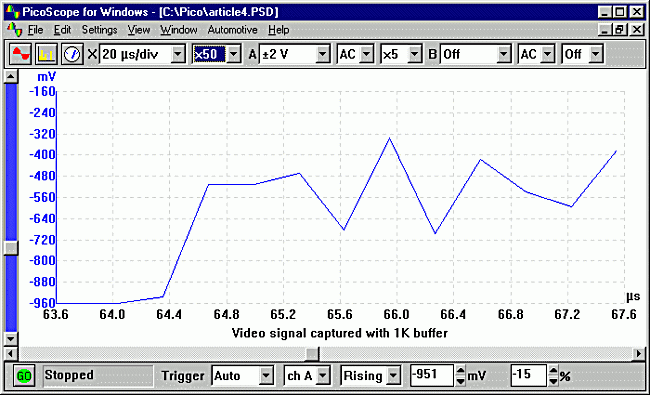Open the Automotive menu
The height and width of the screenshot is (395, 650).
tap(233, 30)
